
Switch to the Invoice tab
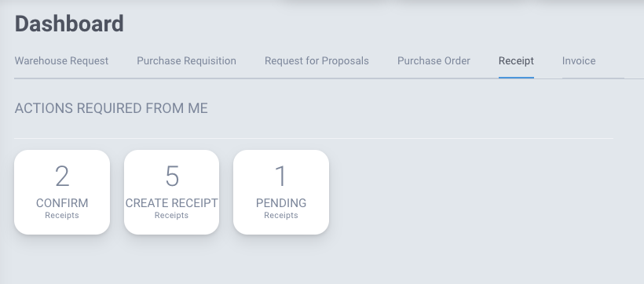[579, 60]
